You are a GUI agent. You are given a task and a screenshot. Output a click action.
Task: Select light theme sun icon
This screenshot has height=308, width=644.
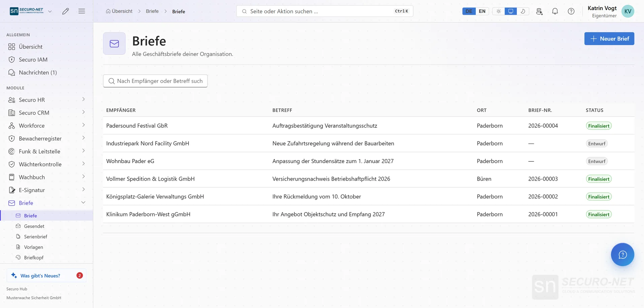click(x=498, y=11)
